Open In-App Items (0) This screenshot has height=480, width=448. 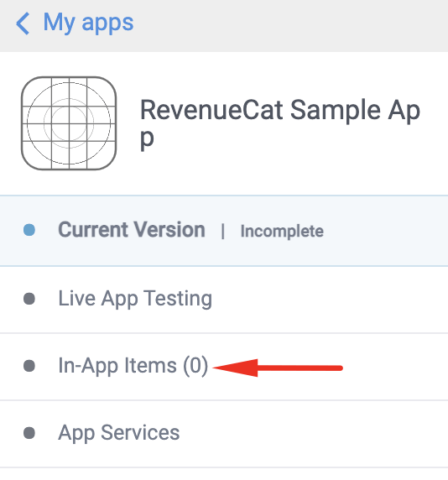click(224, 367)
